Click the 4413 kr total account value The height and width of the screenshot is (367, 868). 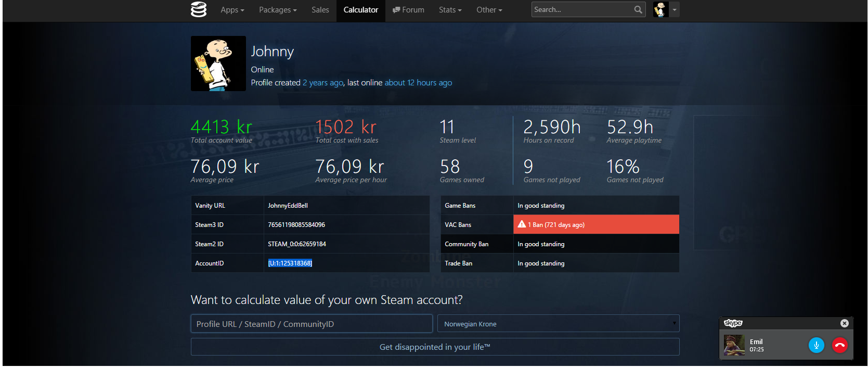tap(222, 126)
